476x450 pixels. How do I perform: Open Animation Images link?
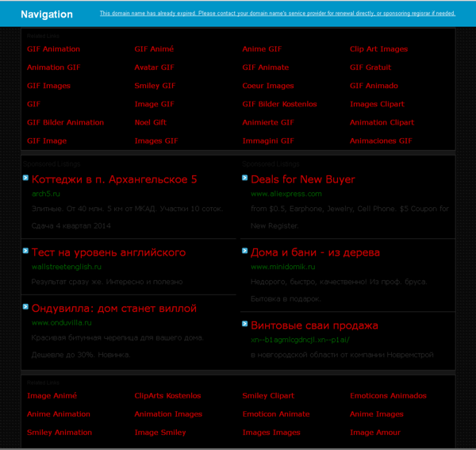168,414
